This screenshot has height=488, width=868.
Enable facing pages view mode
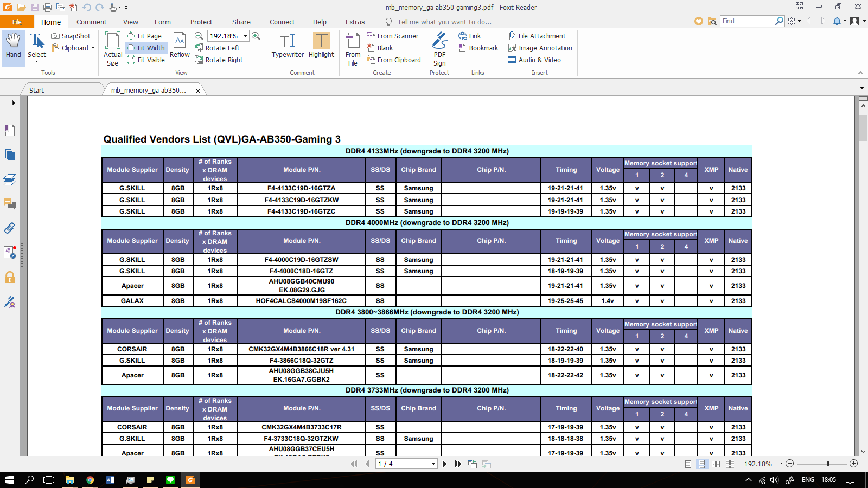716,464
